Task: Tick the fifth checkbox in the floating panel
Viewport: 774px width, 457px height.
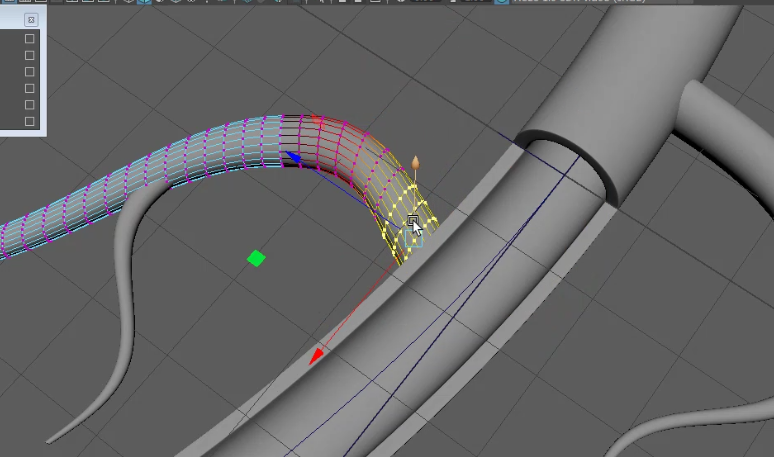Action: (30, 105)
